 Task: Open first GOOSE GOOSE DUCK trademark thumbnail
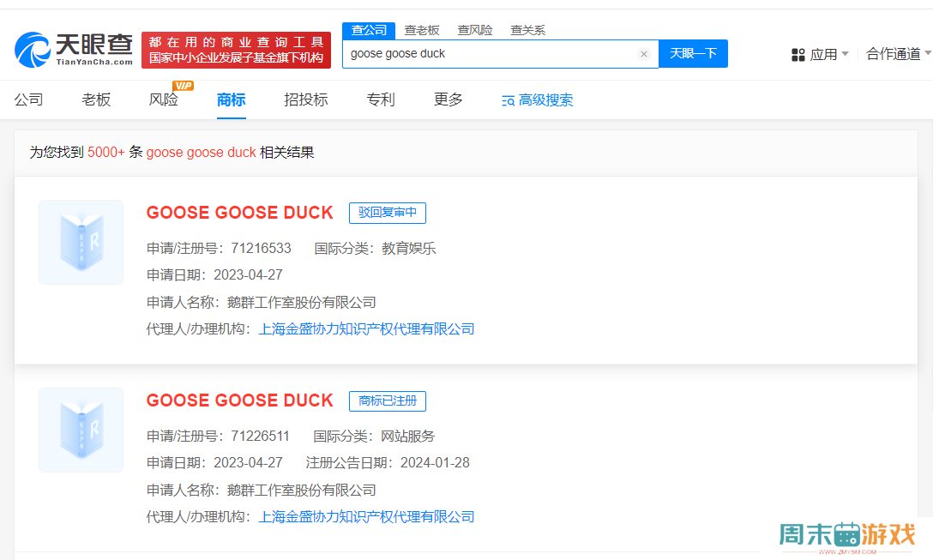[x=81, y=242]
